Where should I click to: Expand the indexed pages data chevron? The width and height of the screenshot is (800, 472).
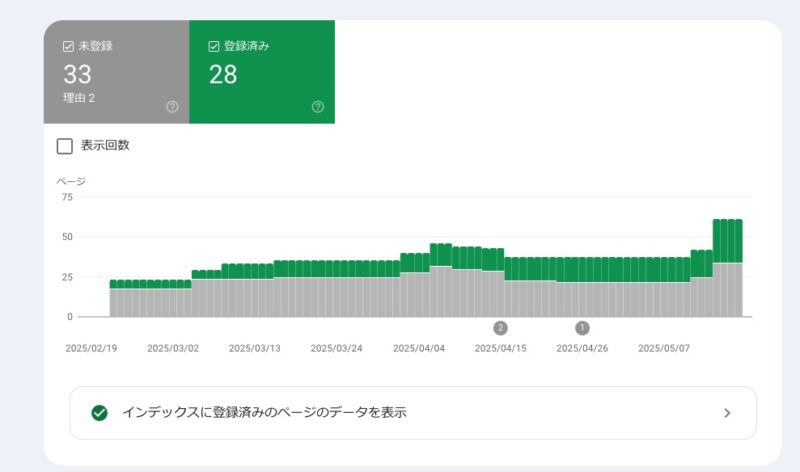point(727,413)
